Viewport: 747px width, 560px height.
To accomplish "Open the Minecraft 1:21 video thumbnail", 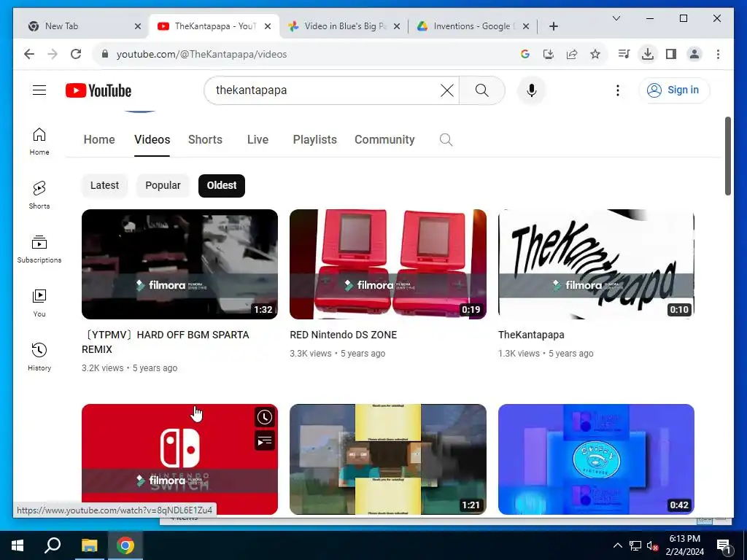I will [388, 459].
